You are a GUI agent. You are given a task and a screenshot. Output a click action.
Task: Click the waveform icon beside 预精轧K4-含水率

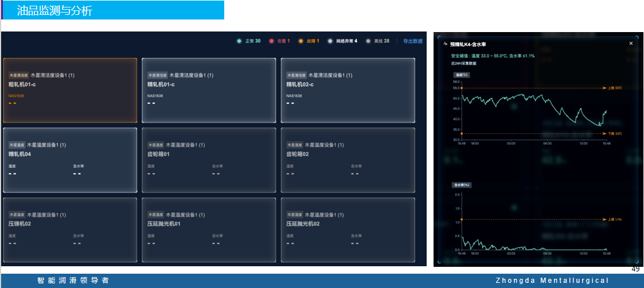[x=446, y=44]
